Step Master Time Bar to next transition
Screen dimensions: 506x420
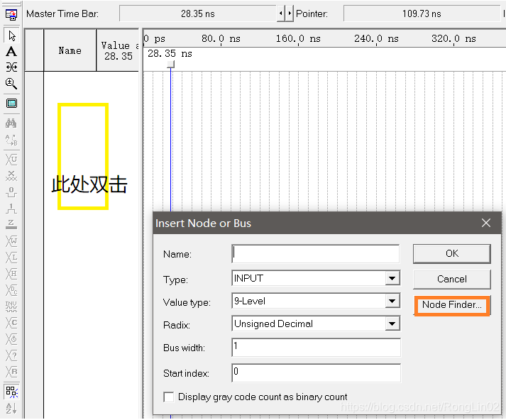(x=290, y=13)
